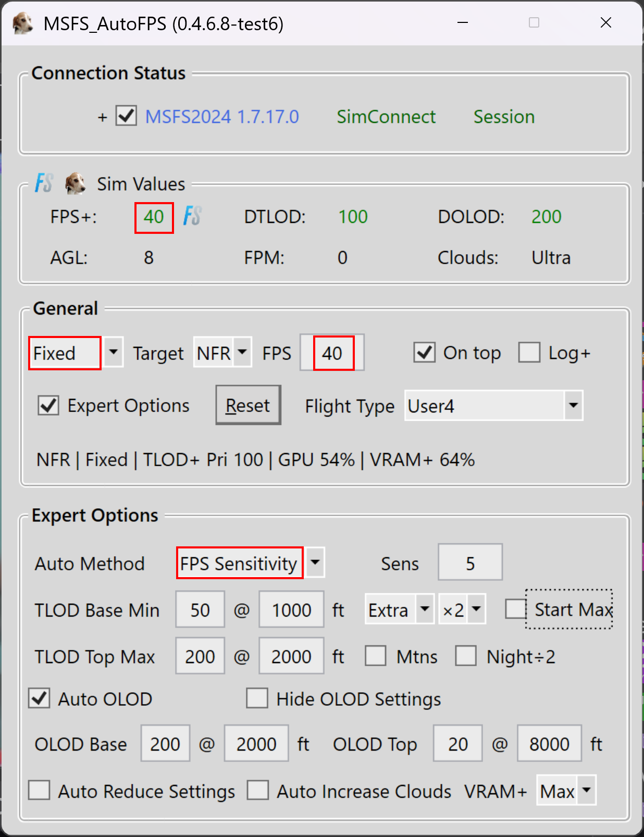
Task: Click the MSFS2024 1.7.17.0 link text
Action: (x=222, y=117)
